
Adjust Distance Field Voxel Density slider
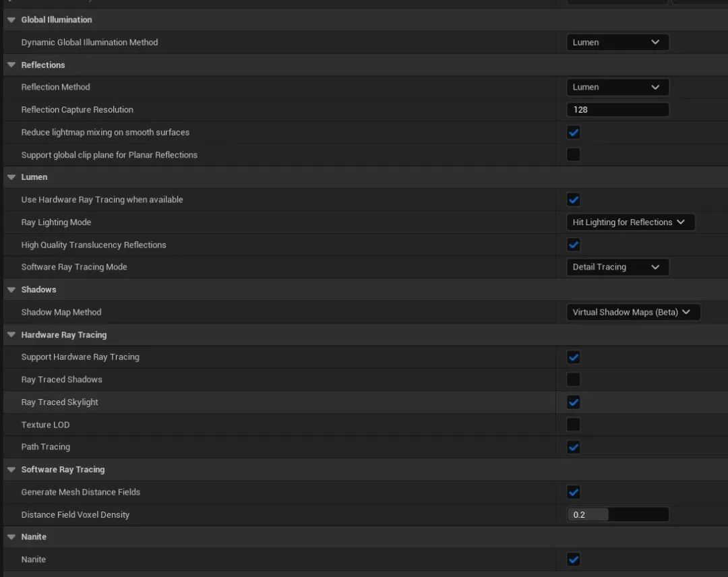tap(617, 515)
